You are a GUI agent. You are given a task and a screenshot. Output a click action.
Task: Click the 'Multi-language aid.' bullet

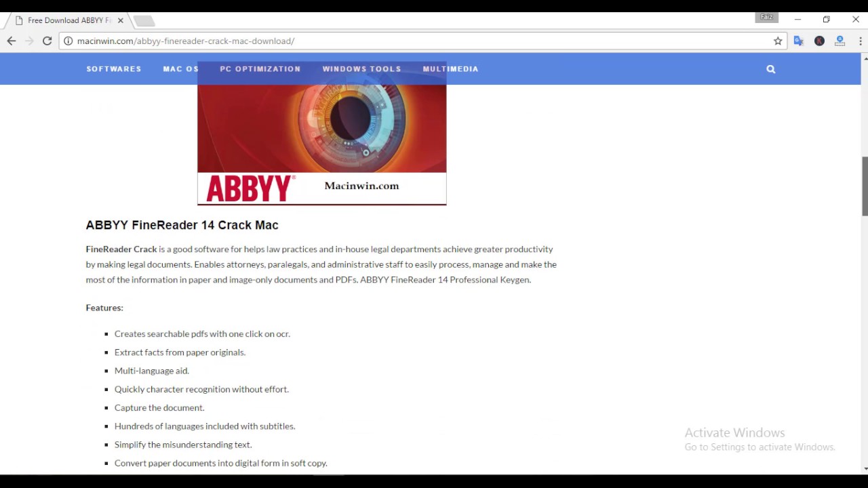tap(152, 371)
